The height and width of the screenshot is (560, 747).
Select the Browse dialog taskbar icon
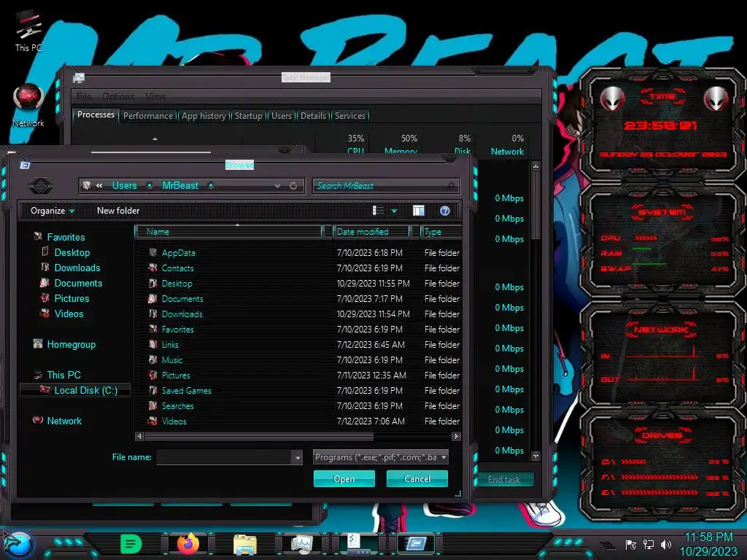[416, 544]
